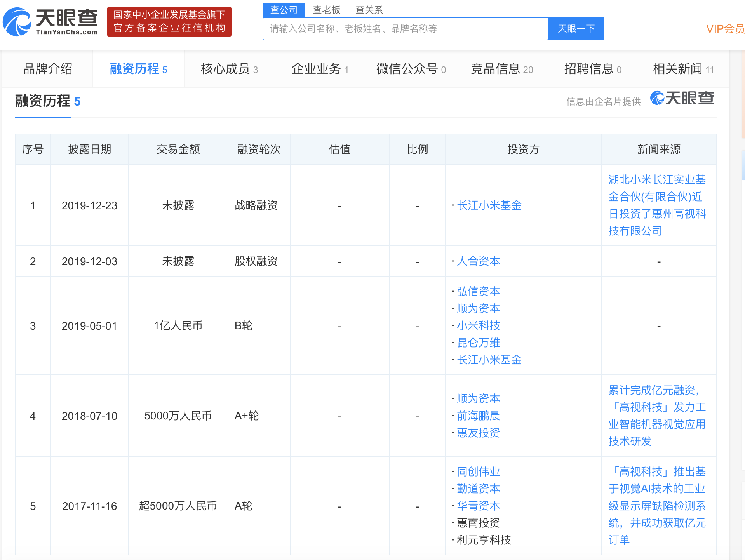The image size is (745, 560).
Task: Click the 2019-12-03 disclosure date cell
Action: click(89, 261)
